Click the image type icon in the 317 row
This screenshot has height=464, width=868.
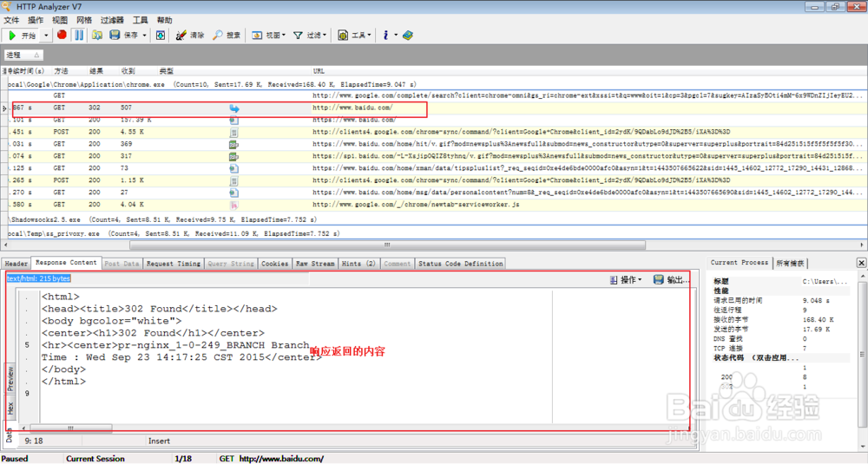234,157
